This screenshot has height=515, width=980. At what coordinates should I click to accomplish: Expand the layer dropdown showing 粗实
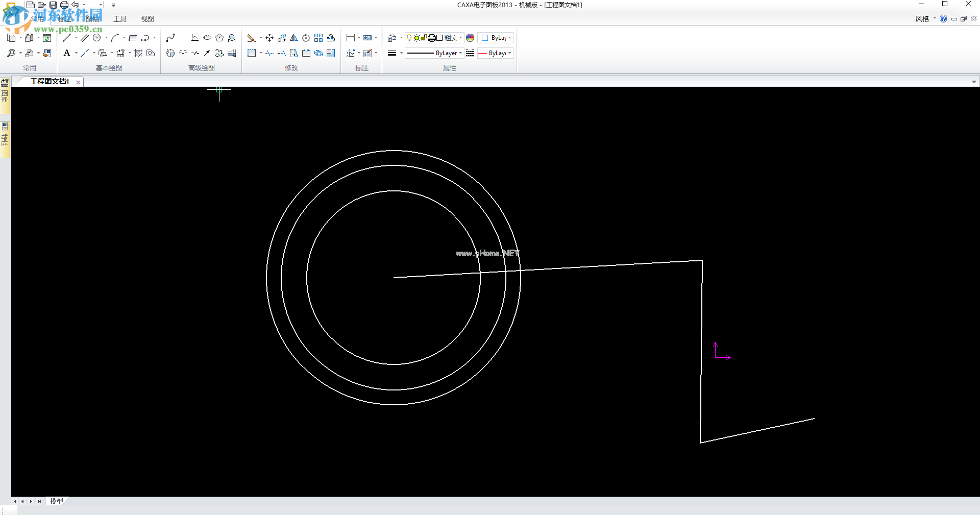pyautogui.click(x=460, y=38)
